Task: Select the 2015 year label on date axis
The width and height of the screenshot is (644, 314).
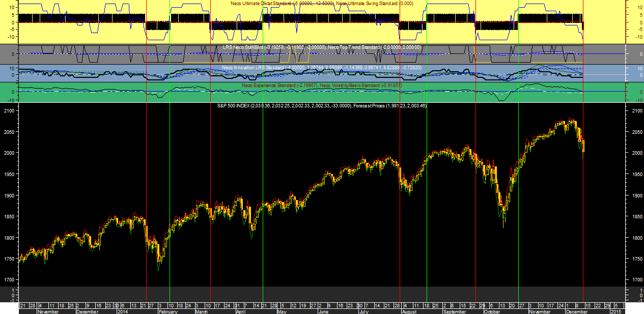Action: click(615, 311)
